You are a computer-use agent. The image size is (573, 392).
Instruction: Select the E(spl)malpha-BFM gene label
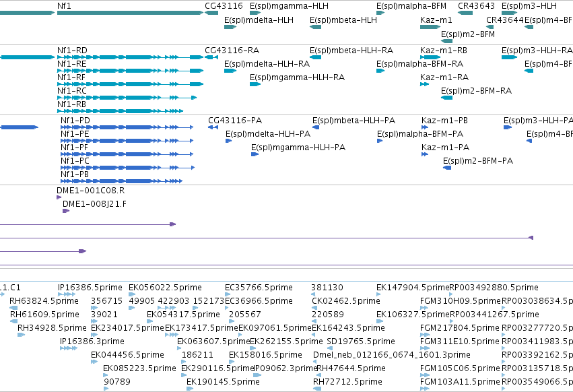tap(411, 6)
